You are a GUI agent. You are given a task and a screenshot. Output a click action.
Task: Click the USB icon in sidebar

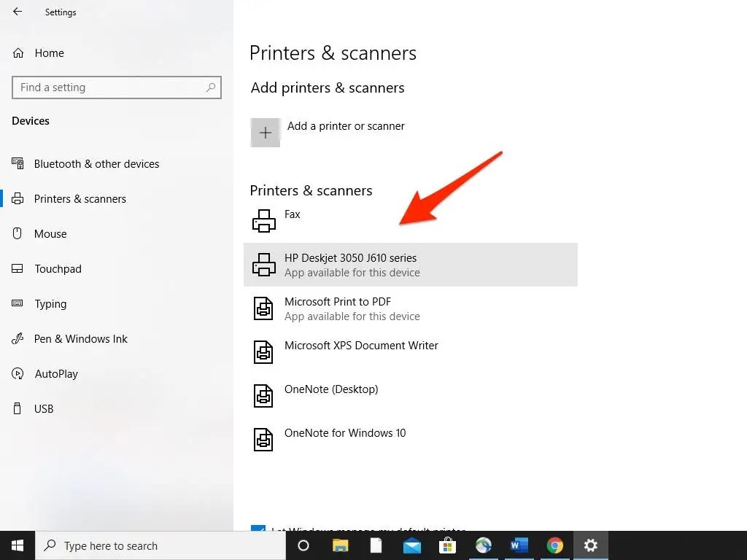[18, 408]
